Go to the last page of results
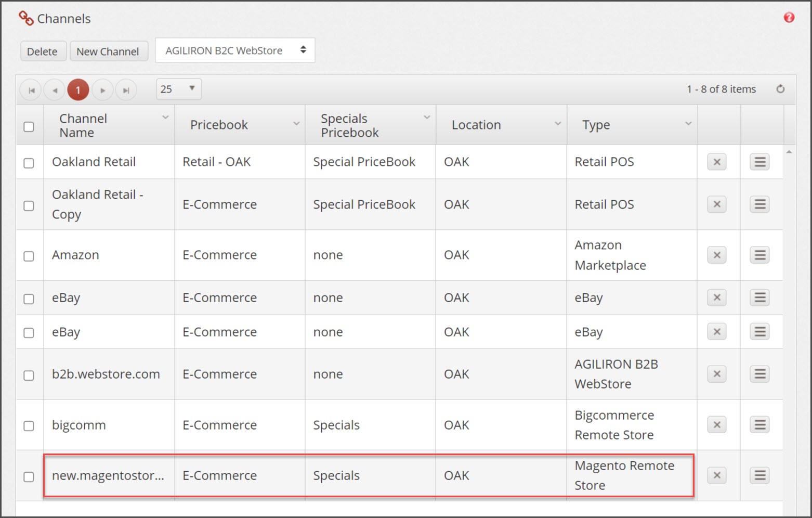 [126, 90]
